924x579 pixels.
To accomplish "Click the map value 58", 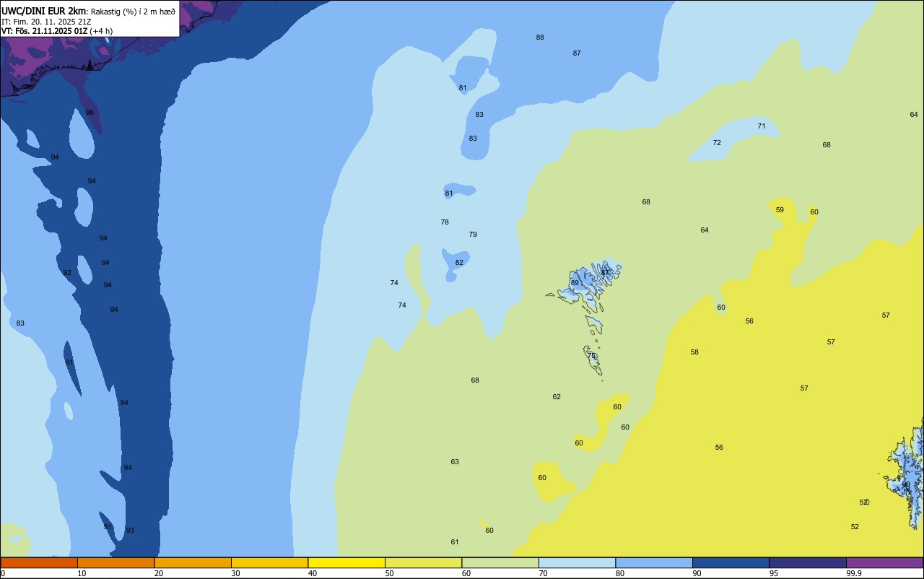I will click(x=694, y=352).
